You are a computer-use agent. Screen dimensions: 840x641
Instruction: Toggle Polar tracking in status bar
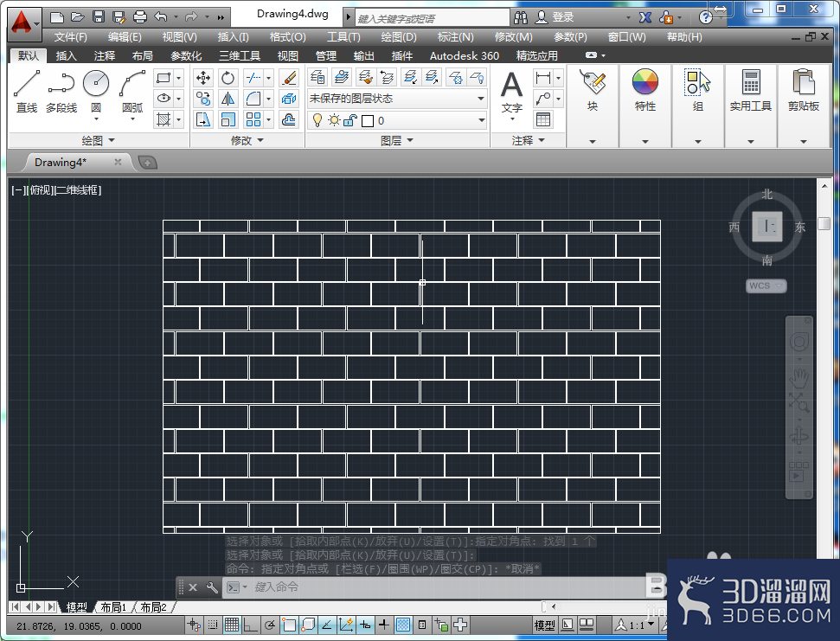(x=270, y=625)
